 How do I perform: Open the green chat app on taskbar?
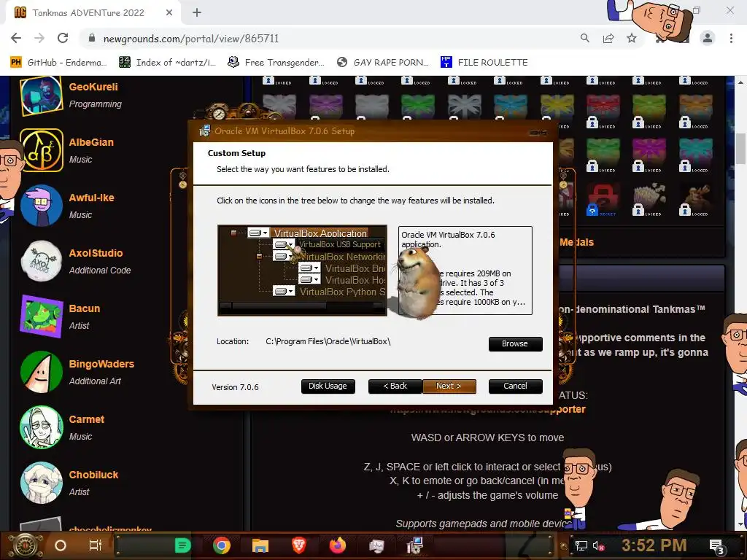tap(182, 545)
